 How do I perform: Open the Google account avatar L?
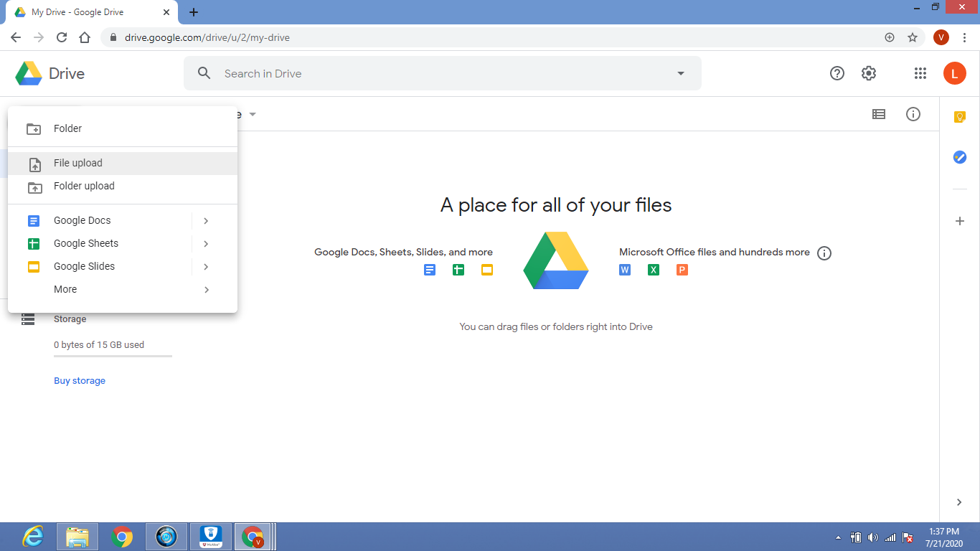tap(955, 73)
